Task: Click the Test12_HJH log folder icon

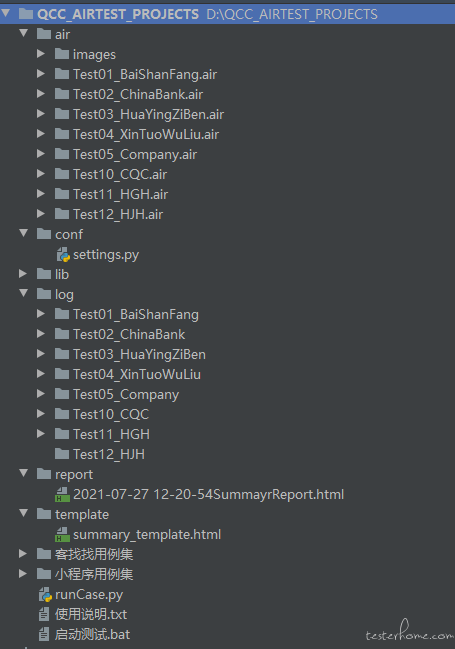Action: click(x=62, y=454)
